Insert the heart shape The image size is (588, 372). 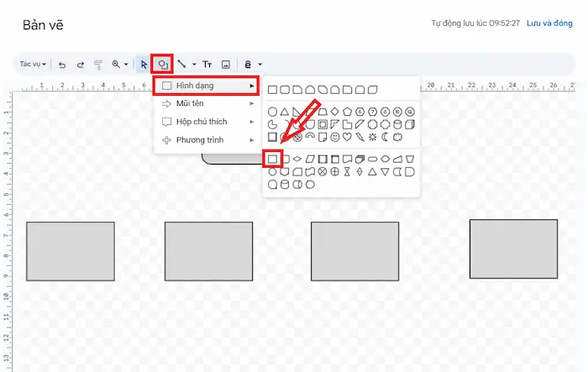(x=347, y=137)
